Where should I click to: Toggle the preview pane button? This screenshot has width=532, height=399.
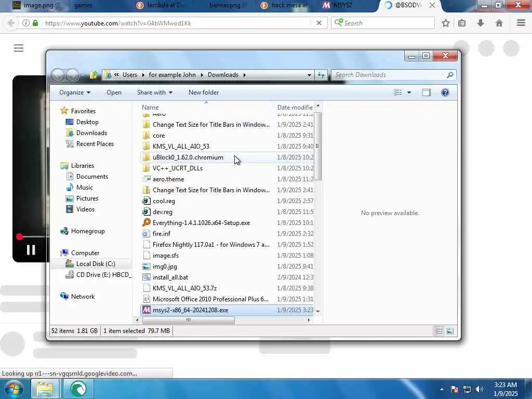click(426, 92)
